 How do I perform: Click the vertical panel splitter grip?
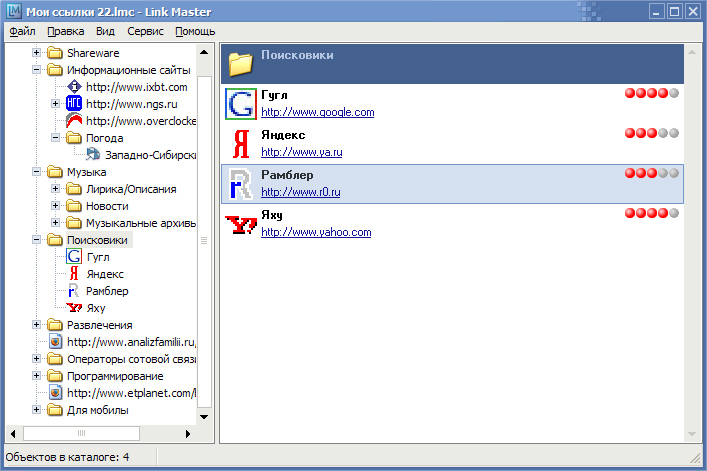[204, 241]
